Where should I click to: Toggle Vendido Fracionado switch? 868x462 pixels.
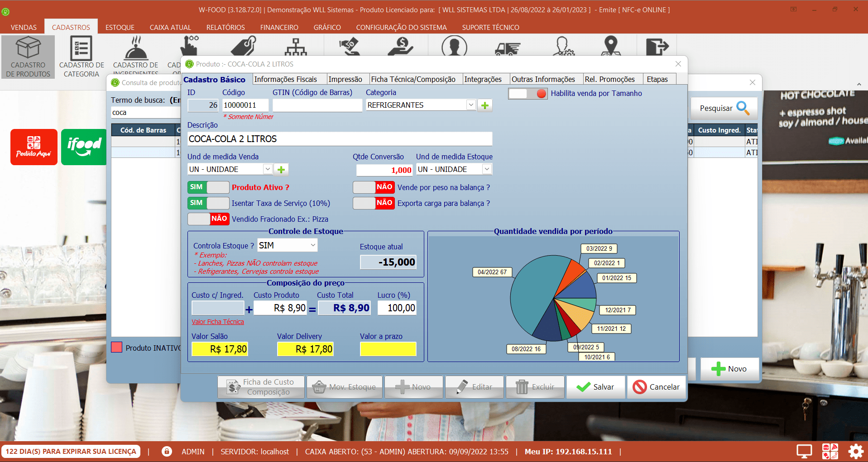pyautogui.click(x=208, y=219)
